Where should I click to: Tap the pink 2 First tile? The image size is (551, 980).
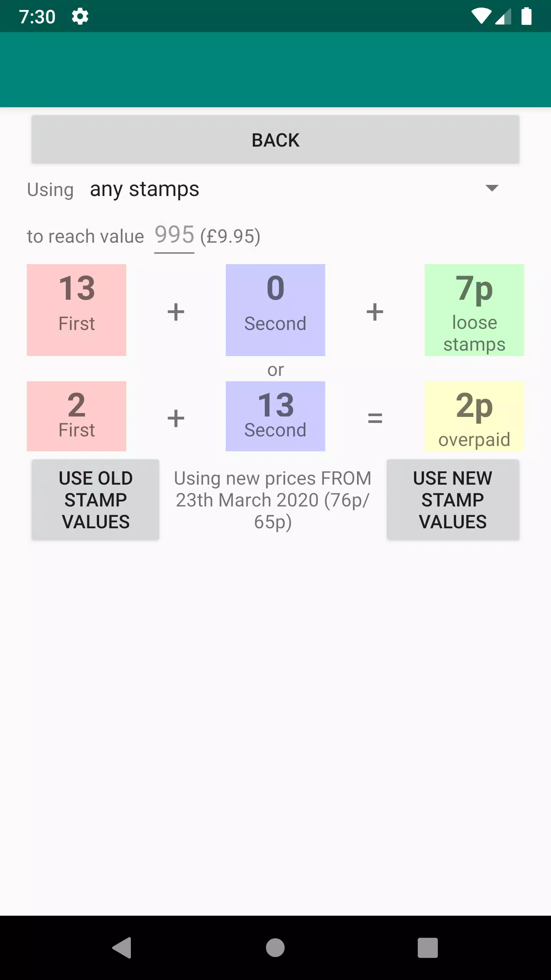point(77,416)
